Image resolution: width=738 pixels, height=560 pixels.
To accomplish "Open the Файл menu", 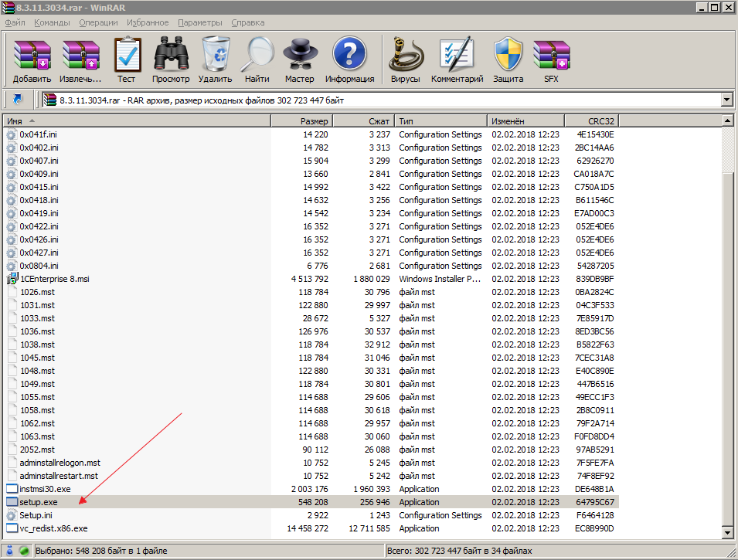I will tap(15, 22).
